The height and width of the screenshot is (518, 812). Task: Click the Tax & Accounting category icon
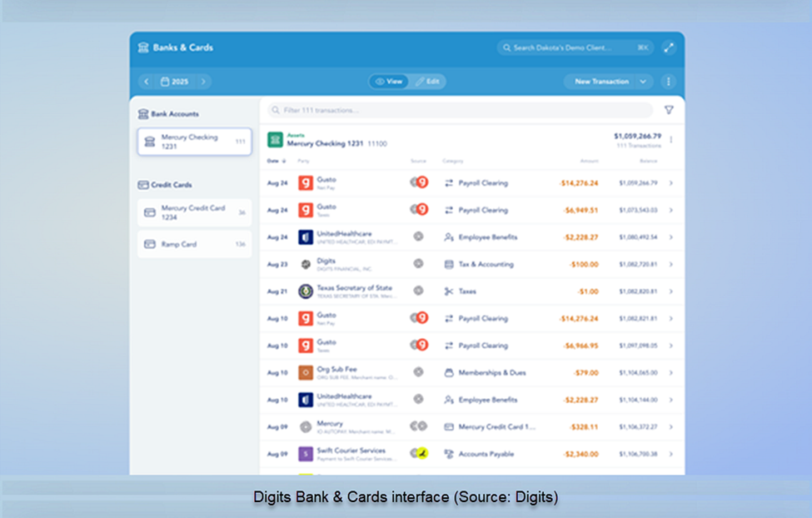click(449, 264)
